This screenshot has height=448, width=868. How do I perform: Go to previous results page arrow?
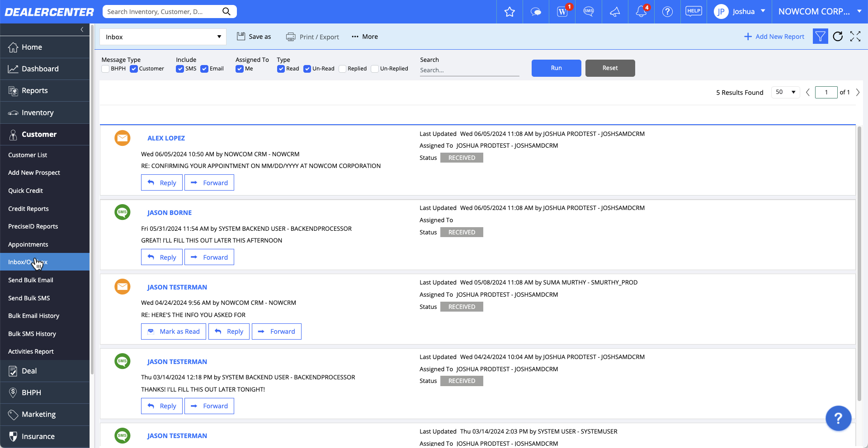tap(808, 92)
